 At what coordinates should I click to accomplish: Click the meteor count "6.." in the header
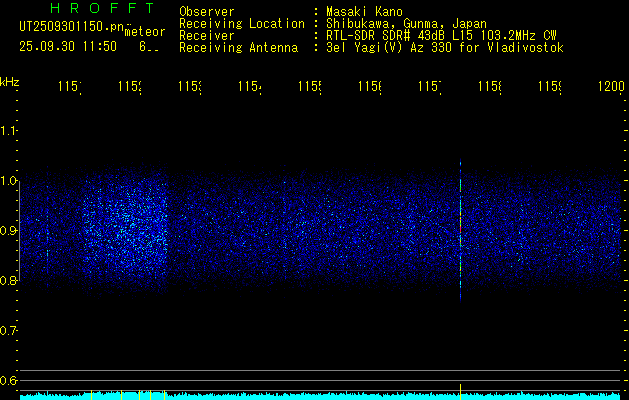(149, 47)
